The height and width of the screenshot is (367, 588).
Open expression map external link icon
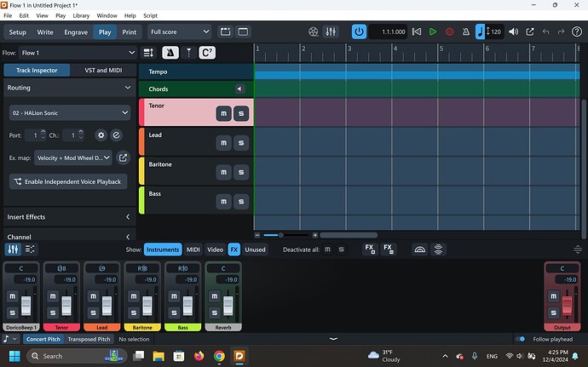click(x=123, y=158)
